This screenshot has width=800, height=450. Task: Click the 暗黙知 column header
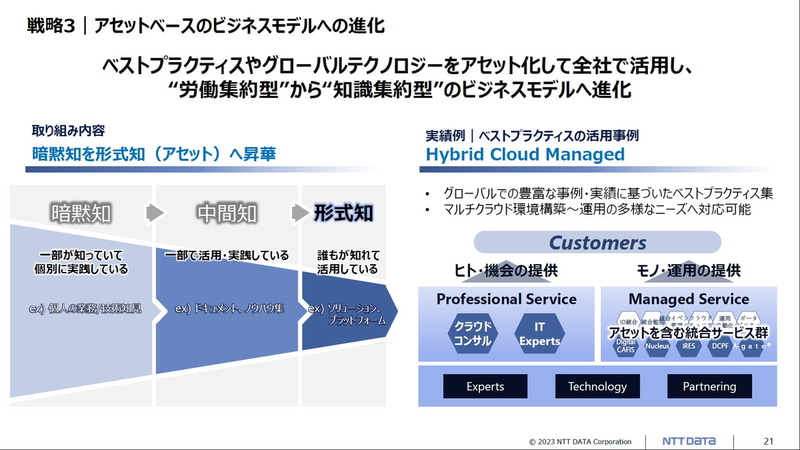click(81, 213)
